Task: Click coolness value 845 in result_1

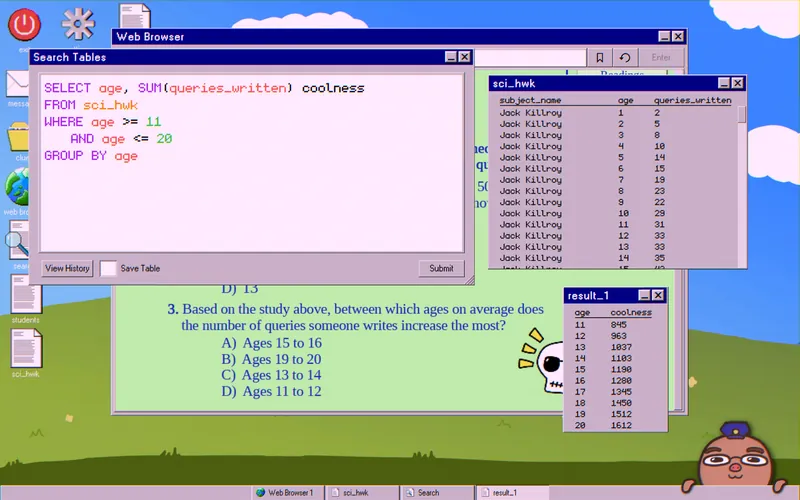Action: [x=618, y=324]
